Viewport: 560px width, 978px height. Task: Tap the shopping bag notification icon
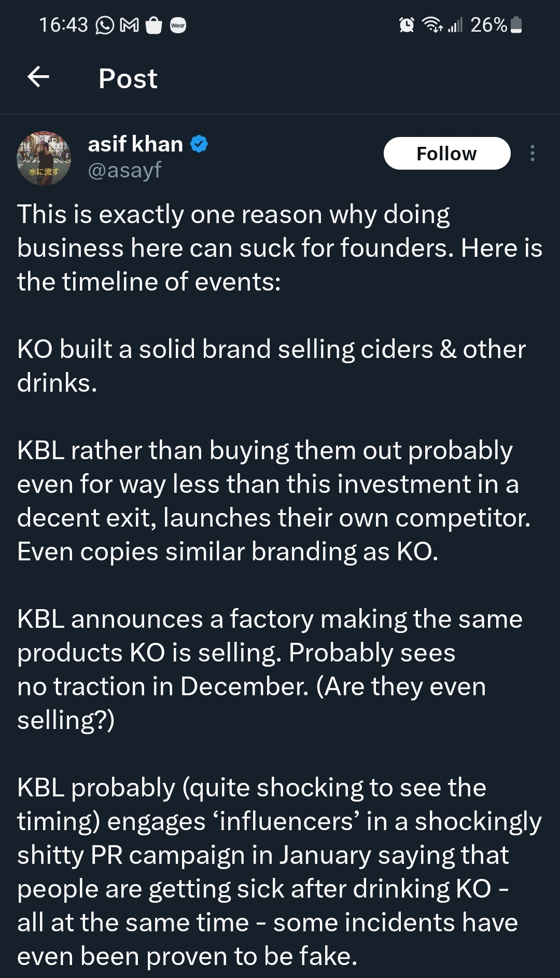(x=154, y=25)
